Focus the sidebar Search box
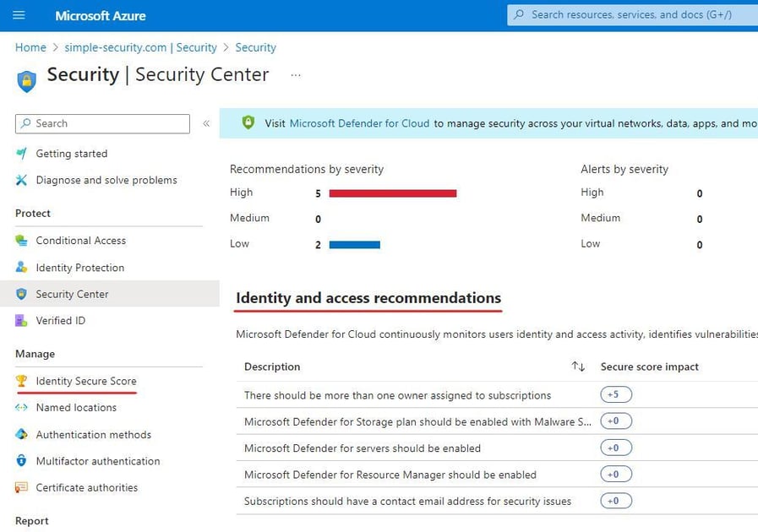758x532 pixels. tap(102, 123)
